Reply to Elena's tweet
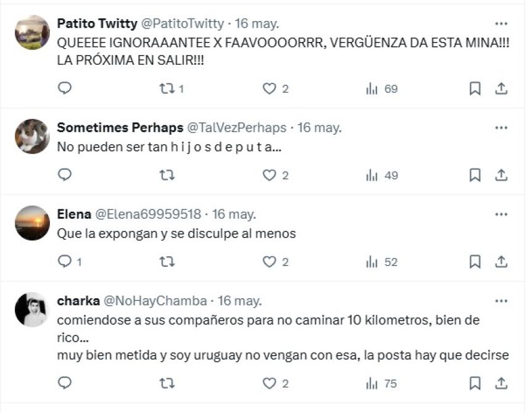 click(65, 262)
